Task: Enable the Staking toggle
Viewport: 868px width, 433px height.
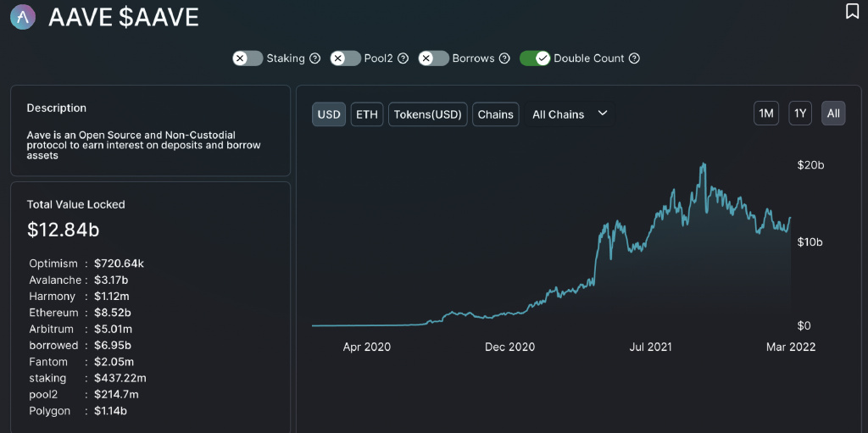Action: tap(248, 58)
